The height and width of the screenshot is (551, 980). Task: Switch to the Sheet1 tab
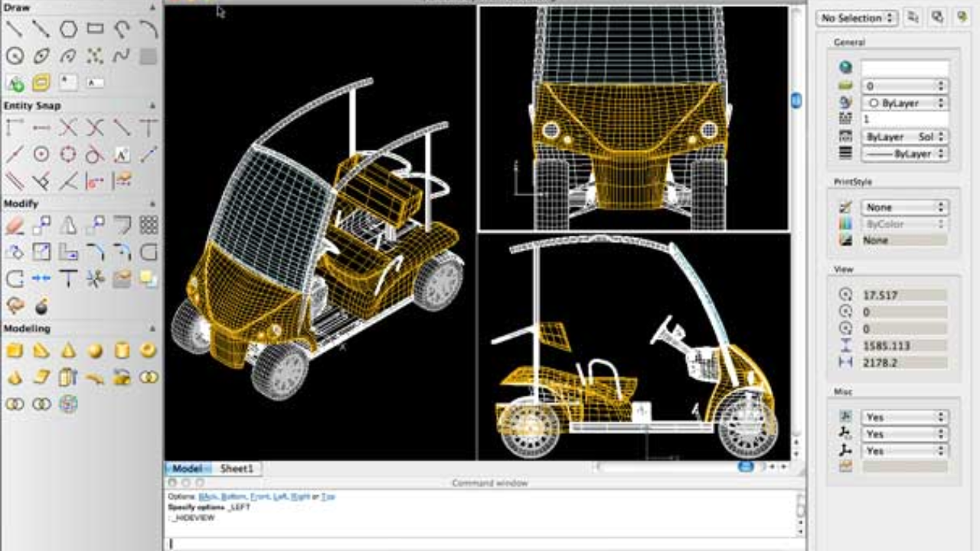coord(237,468)
